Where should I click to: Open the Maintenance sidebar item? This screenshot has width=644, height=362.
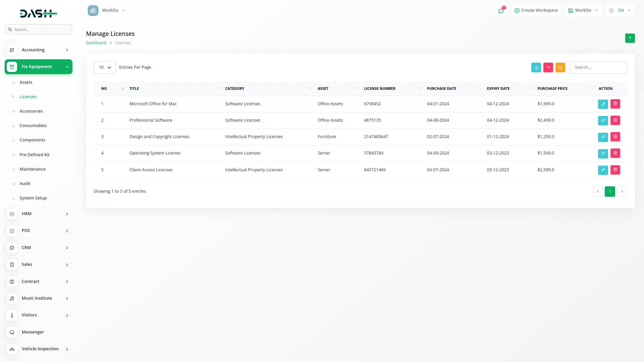33,169
